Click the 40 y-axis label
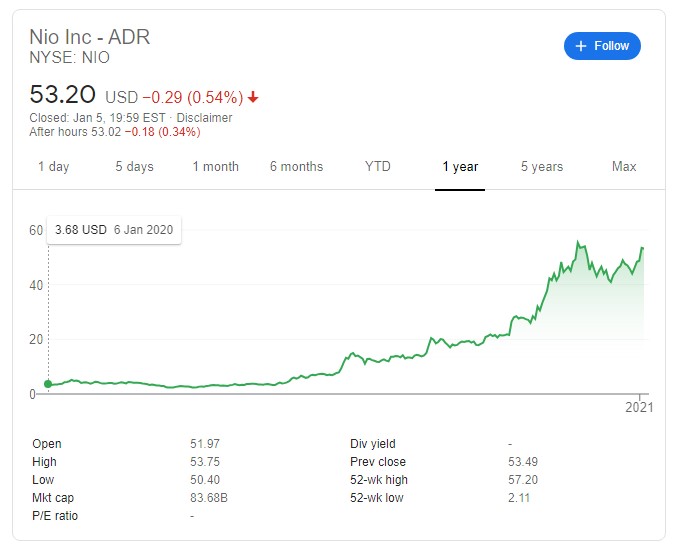 tap(36, 285)
